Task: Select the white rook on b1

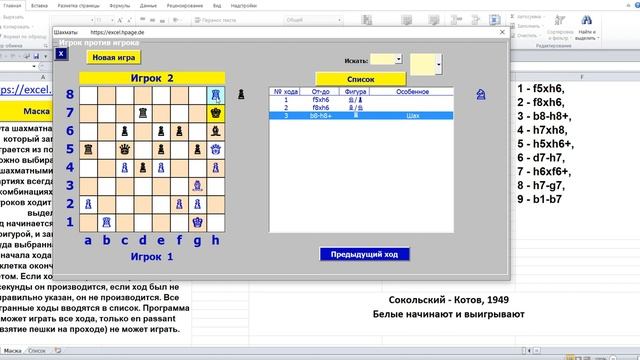Action: 107,222
